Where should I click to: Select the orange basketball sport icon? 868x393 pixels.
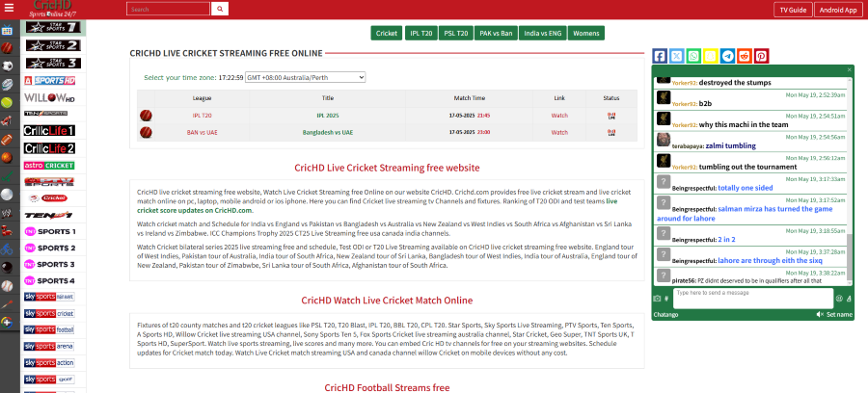pyautogui.click(x=7, y=157)
